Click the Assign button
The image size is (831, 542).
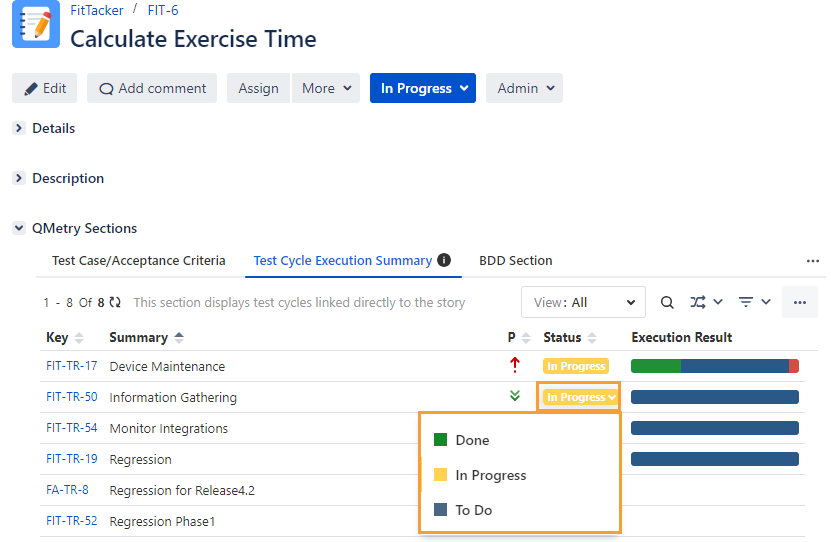(258, 88)
